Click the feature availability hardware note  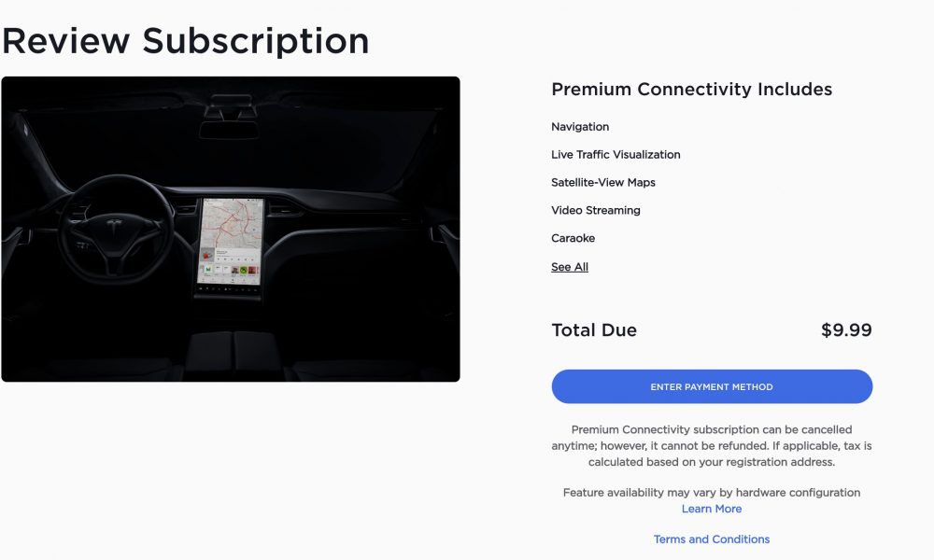pos(711,493)
